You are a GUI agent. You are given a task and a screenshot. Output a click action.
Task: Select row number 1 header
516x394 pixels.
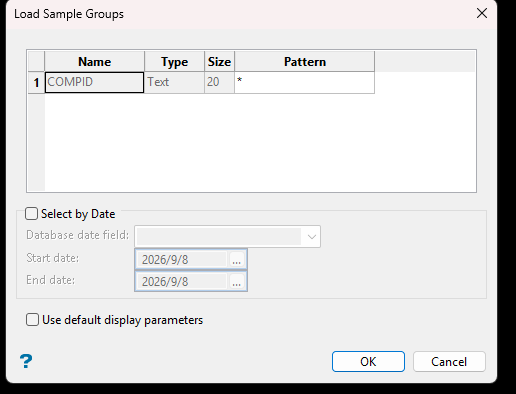[x=36, y=82]
